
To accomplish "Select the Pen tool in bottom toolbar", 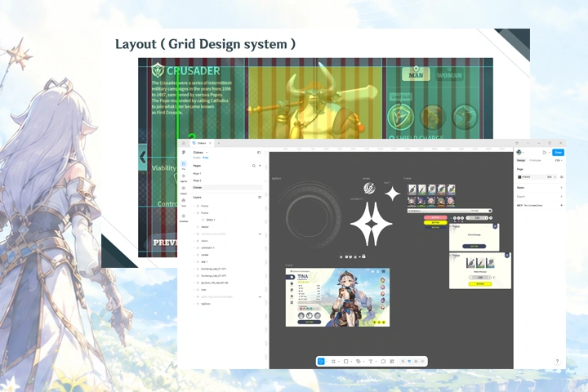I will [359, 361].
